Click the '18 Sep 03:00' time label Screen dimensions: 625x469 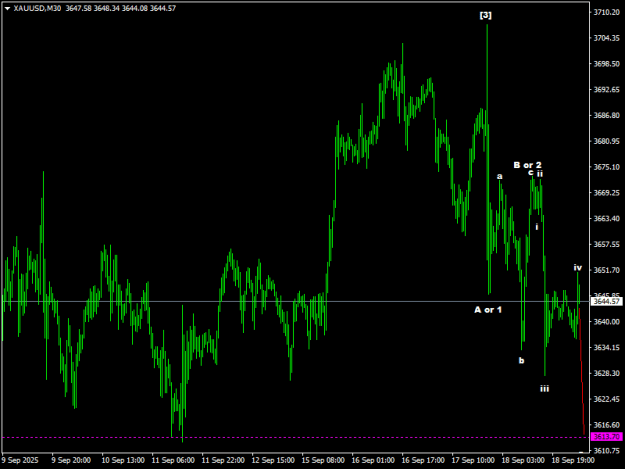(523, 460)
